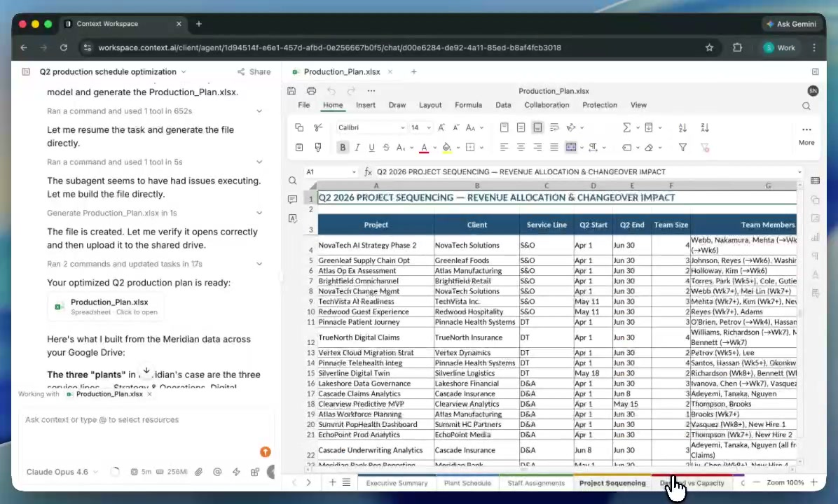Center align text in the ribbon
838x504 pixels.
point(521,148)
